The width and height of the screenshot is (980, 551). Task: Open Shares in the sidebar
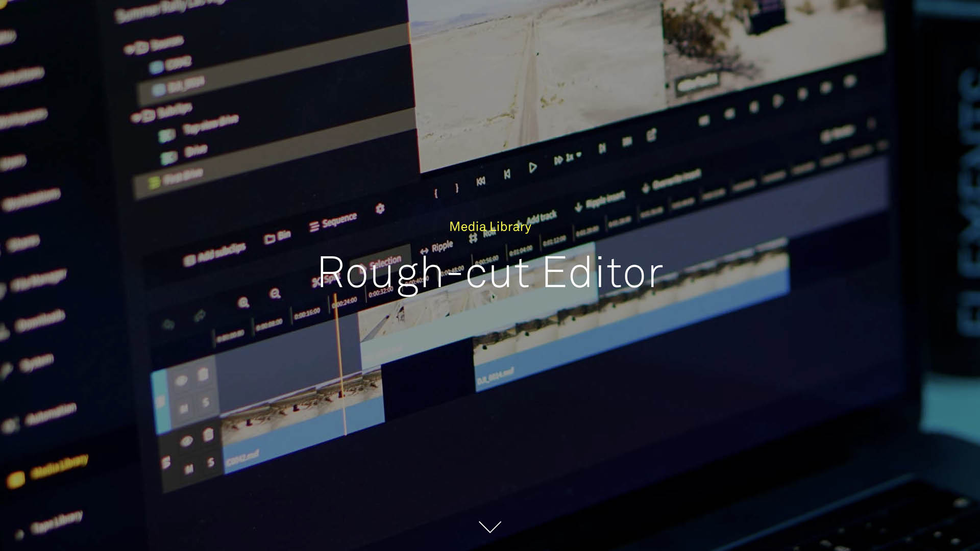[x=23, y=244]
